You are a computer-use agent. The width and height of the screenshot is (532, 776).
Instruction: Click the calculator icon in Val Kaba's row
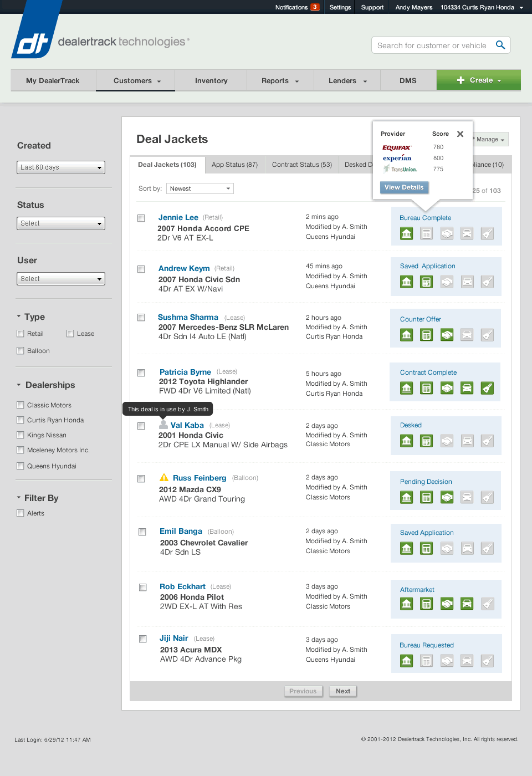pos(426,441)
